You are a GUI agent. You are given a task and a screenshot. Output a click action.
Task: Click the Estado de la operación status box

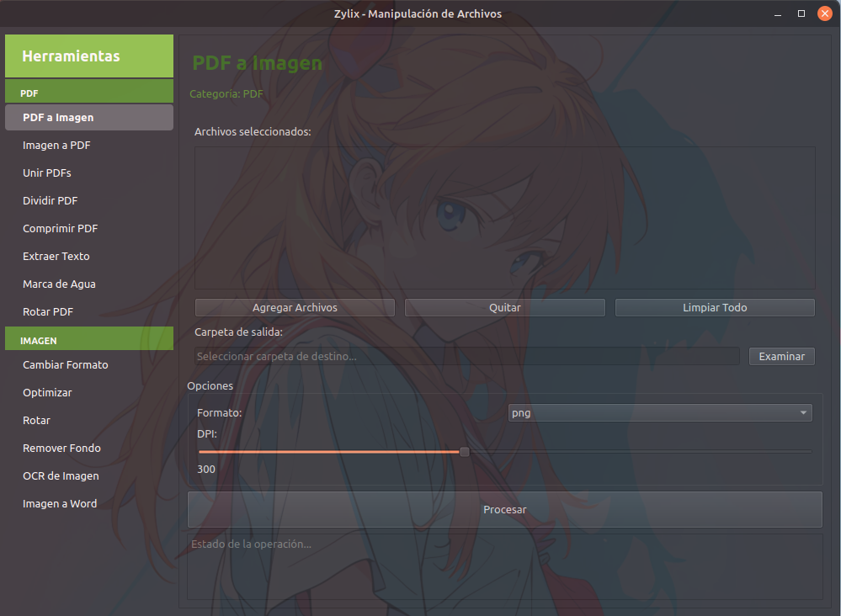pos(505,566)
